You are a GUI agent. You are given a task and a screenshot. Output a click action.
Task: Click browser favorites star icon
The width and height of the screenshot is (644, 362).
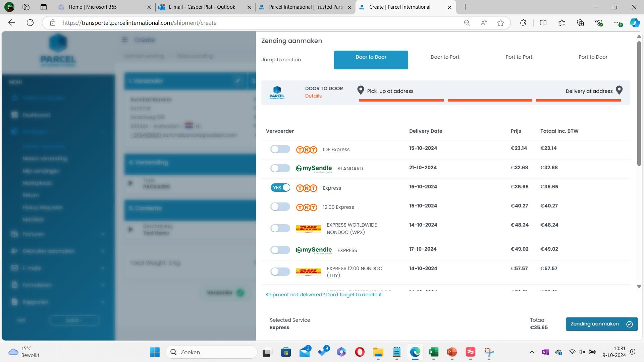(x=500, y=23)
